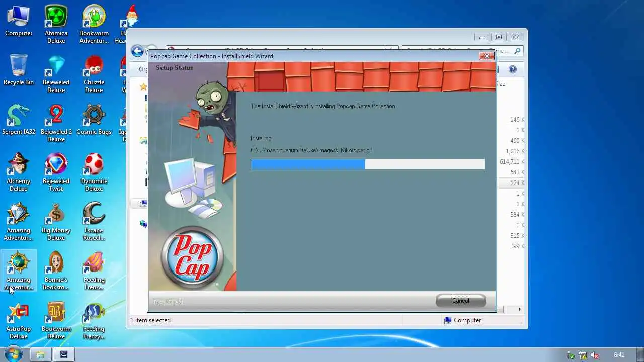Activate the installer's taskbar button
The height and width of the screenshot is (362, 644).
pos(64,354)
